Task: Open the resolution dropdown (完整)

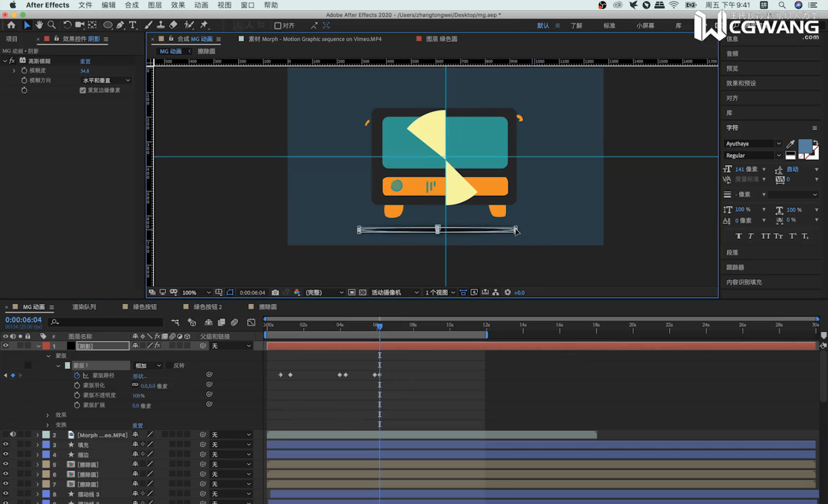Action: [324, 292]
